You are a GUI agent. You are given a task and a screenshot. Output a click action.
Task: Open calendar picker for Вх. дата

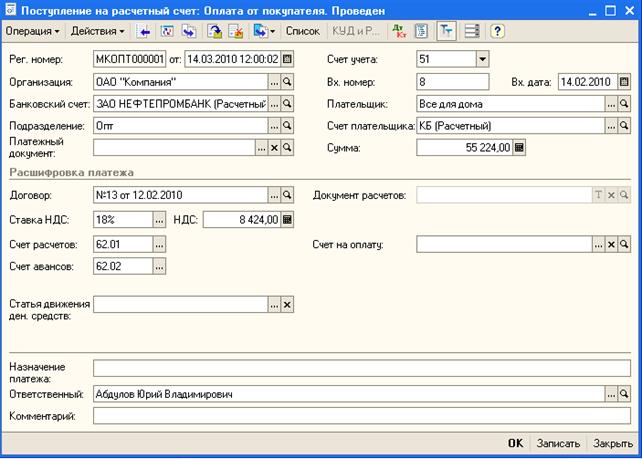[624, 81]
